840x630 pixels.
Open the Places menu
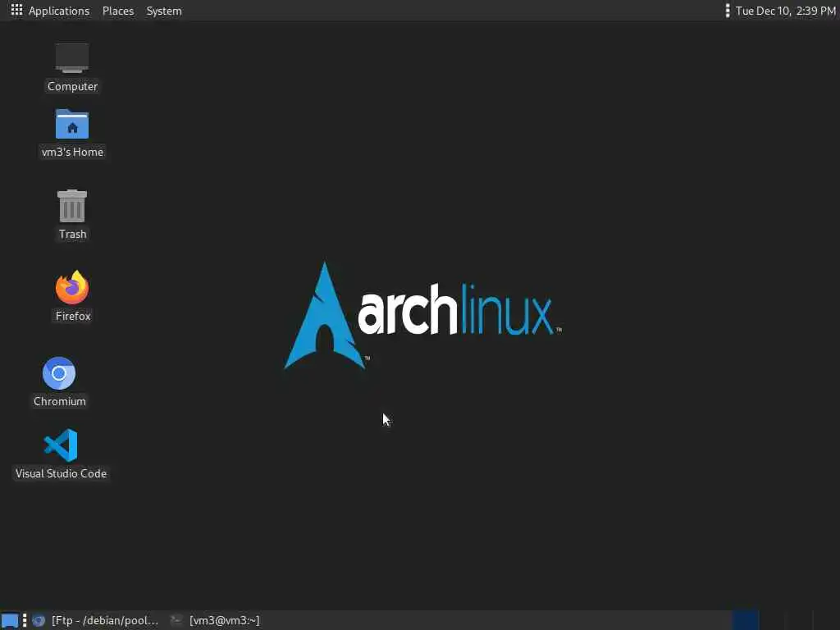point(118,11)
